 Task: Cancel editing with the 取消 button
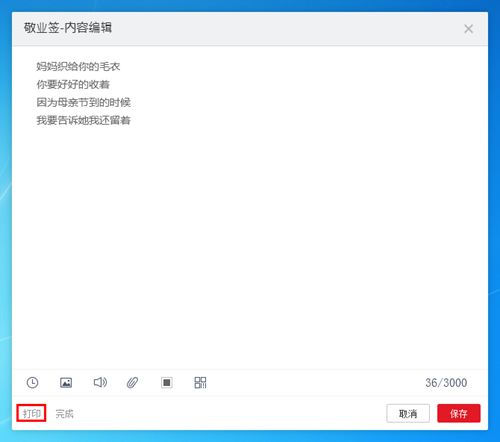(408, 413)
